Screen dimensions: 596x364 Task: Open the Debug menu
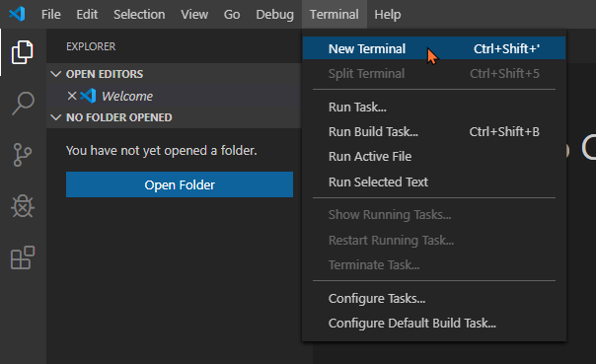point(275,15)
